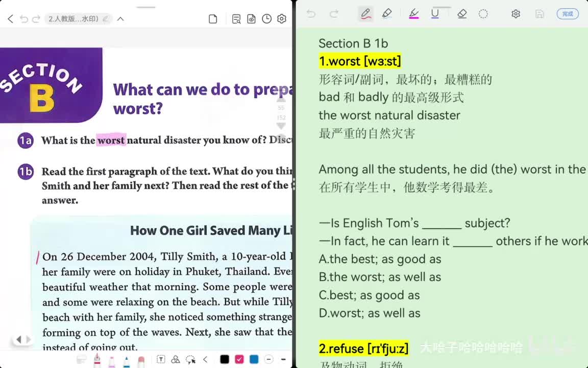Click option C.best; as good as
Viewport: 588px width, 368px height.
tap(370, 295)
